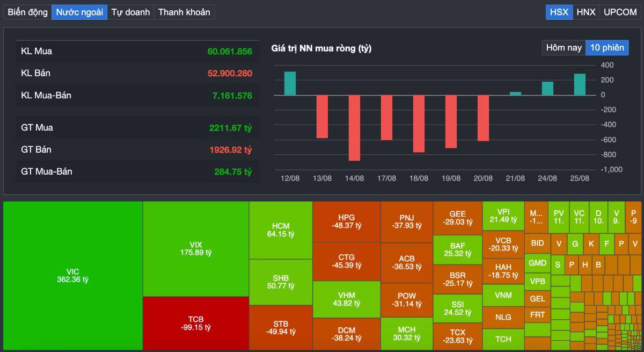
Task: Click the BAF 25.32 tỷ tile
Action: (x=458, y=249)
